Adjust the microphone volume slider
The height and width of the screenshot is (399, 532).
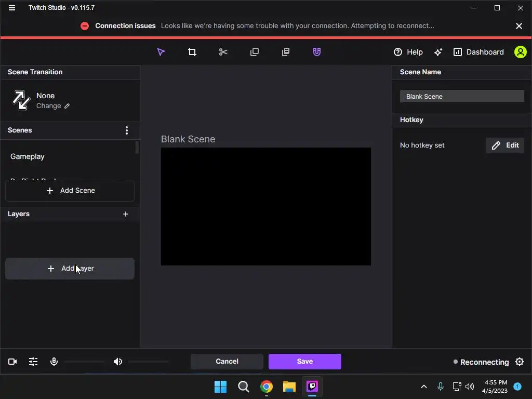[84, 362]
